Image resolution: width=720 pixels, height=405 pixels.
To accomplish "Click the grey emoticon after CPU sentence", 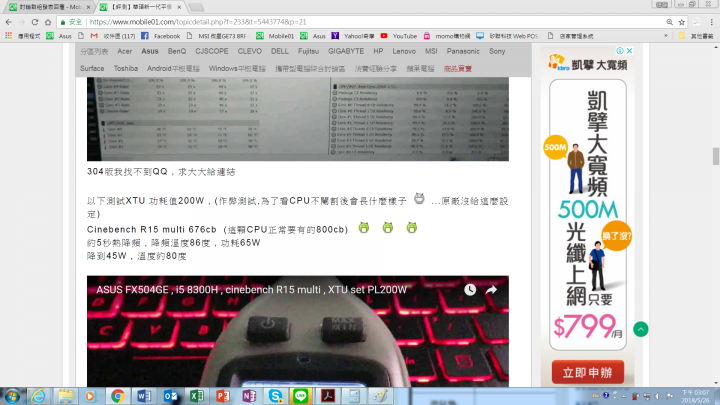I will 419,199.
